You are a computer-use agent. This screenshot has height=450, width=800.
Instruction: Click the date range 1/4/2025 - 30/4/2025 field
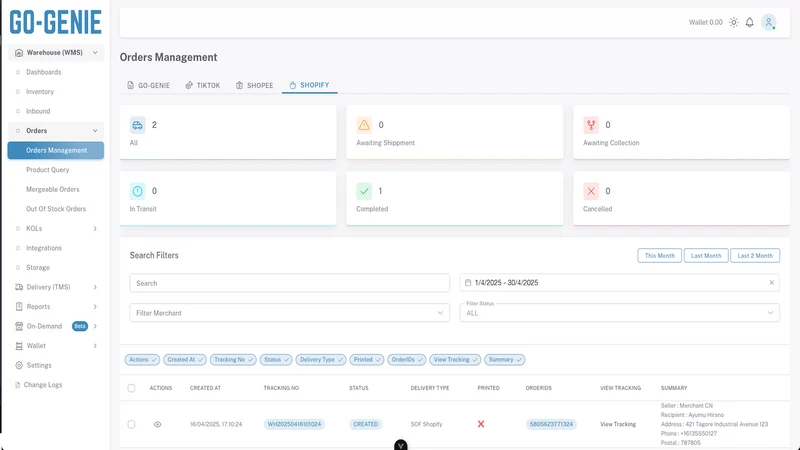tap(619, 283)
